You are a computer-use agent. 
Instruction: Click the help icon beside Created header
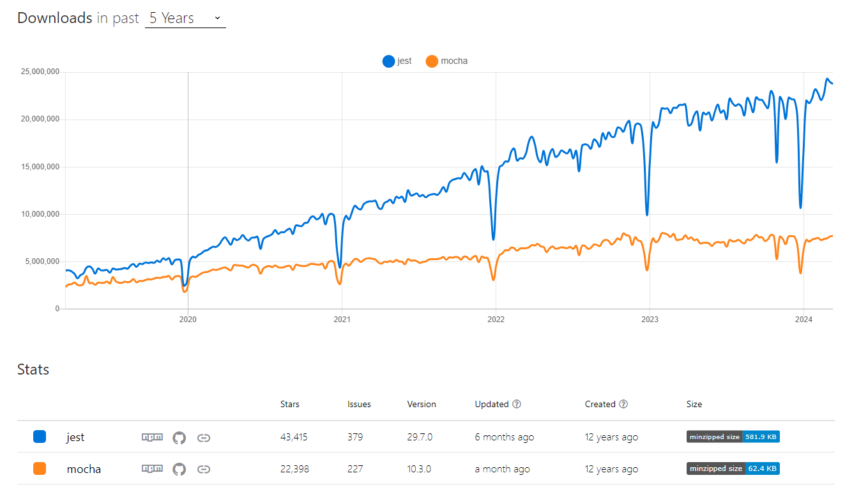(623, 404)
